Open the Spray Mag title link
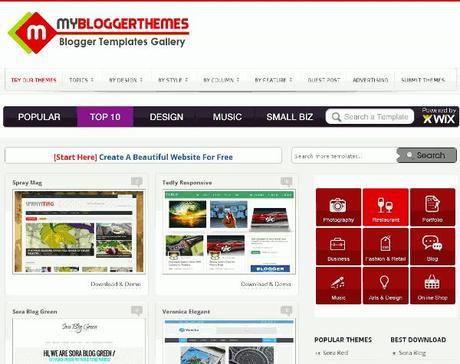This screenshot has height=364, width=460. tap(27, 183)
